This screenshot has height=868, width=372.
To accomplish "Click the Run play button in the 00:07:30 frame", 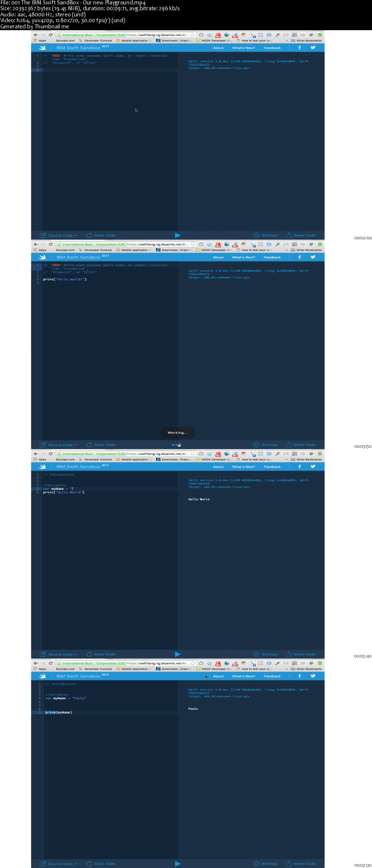I will click(178, 864).
